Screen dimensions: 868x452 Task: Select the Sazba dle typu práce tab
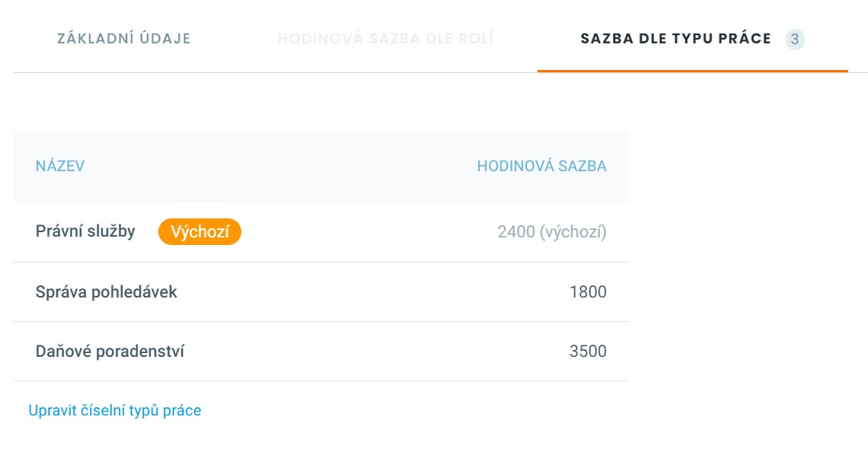(675, 39)
